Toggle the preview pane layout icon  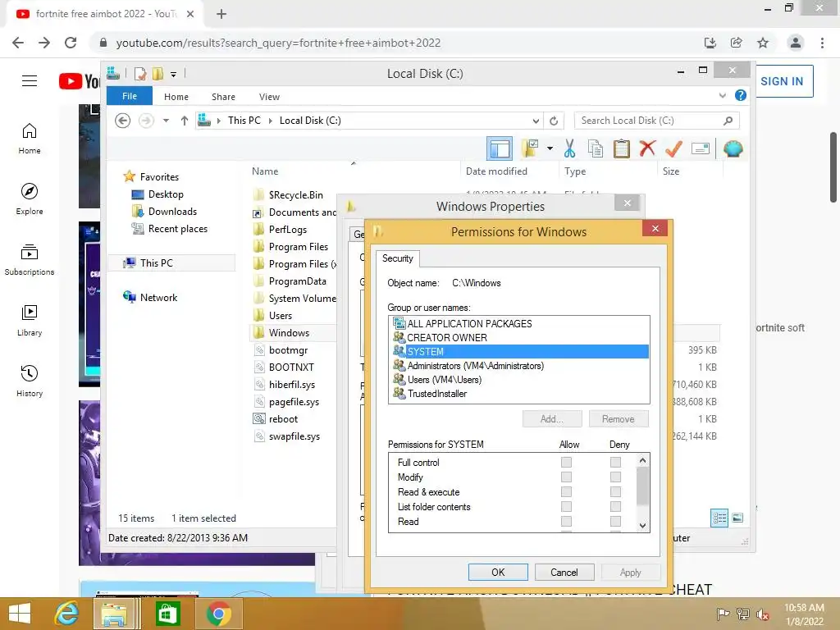pyautogui.click(x=500, y=148)
